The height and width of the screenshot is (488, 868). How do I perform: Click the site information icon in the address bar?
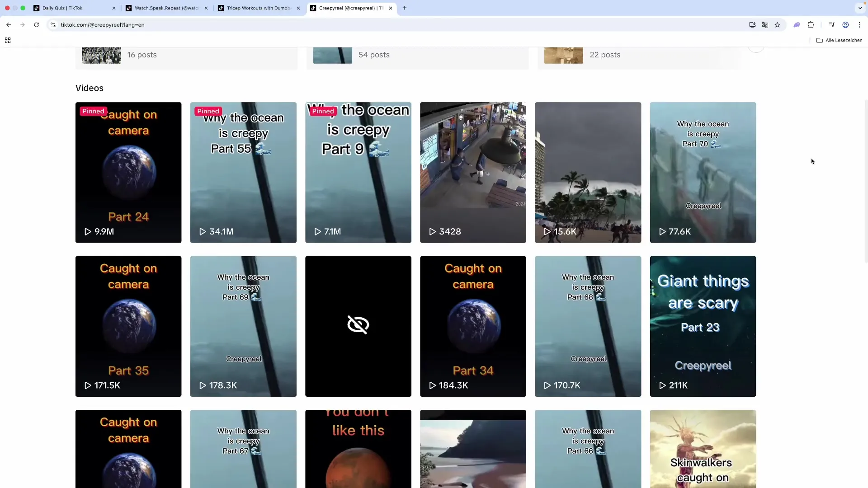coord(53,25)
